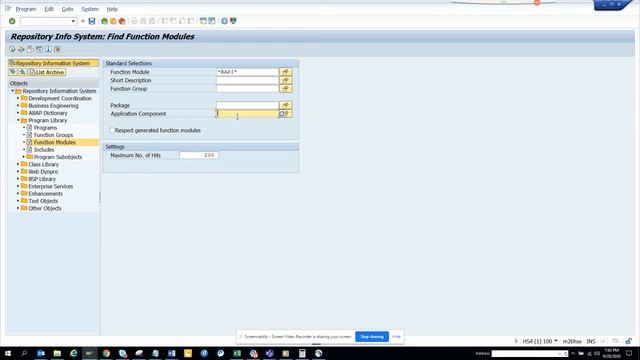
Task: Click the Function Group input field
Action: coord(247,89)
